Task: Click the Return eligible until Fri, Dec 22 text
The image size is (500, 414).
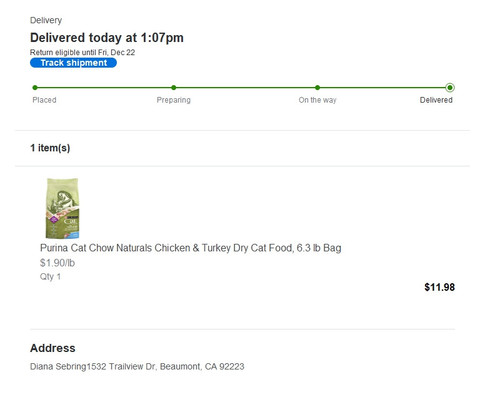Action: [82, 52]
